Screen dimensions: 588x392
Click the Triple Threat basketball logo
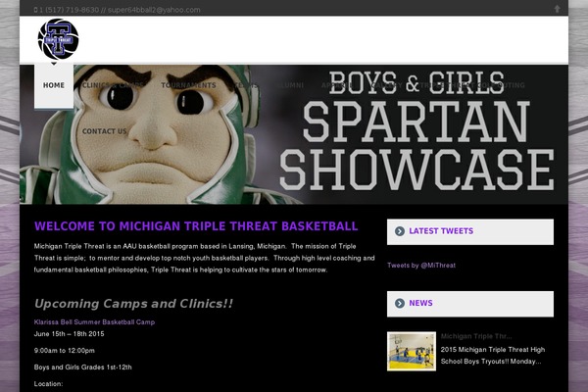click(58, 40)
